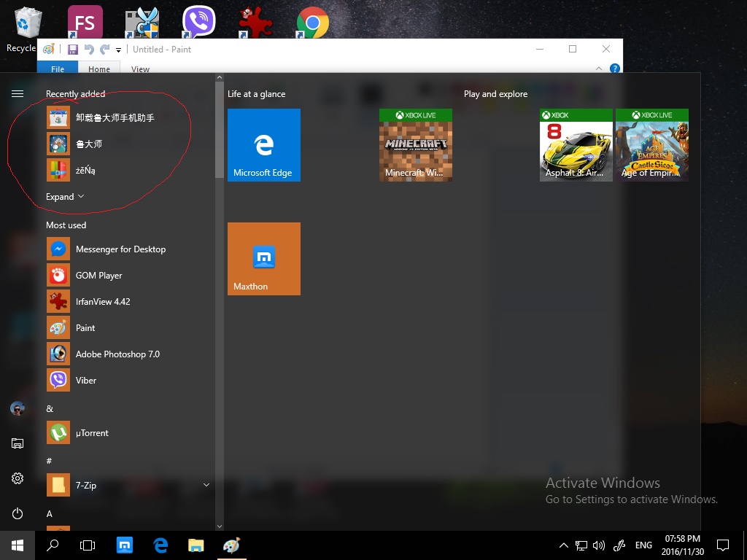This screenshot has height=560, width=747.
Task: Click the Windows Start button on taskbar
Action: tap(18, 545)
